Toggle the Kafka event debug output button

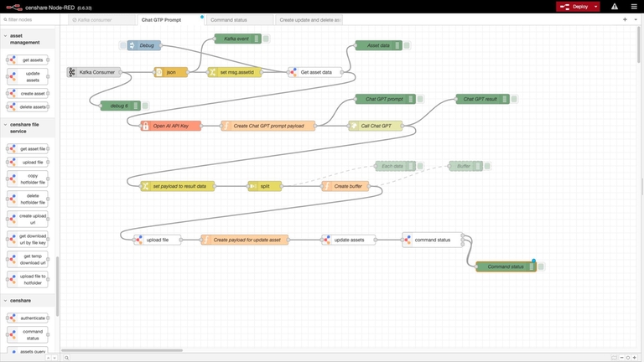266,39
